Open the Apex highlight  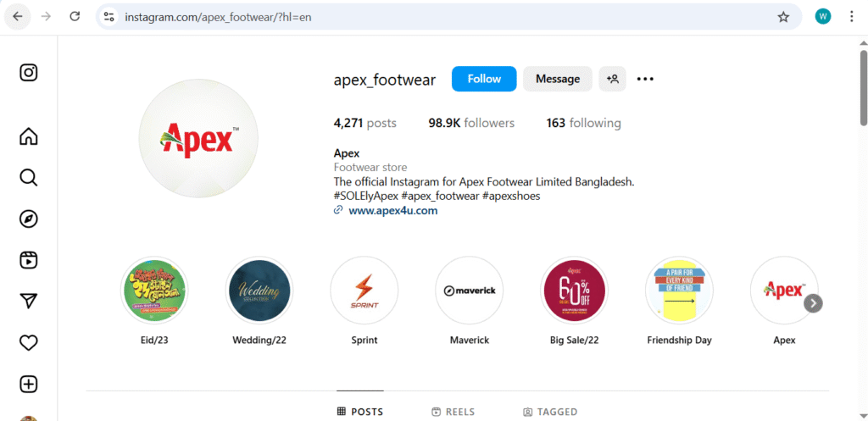[x=784, y=291]
